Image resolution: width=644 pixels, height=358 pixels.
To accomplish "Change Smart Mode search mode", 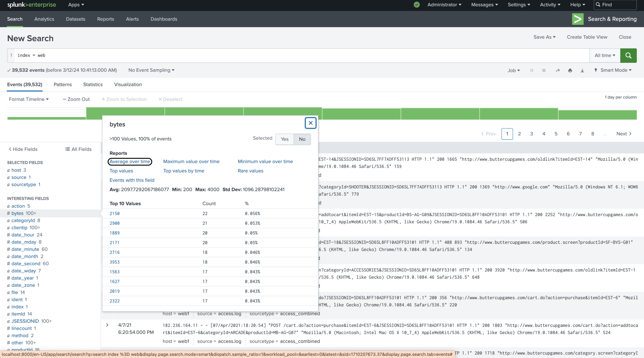I will 612,70.
